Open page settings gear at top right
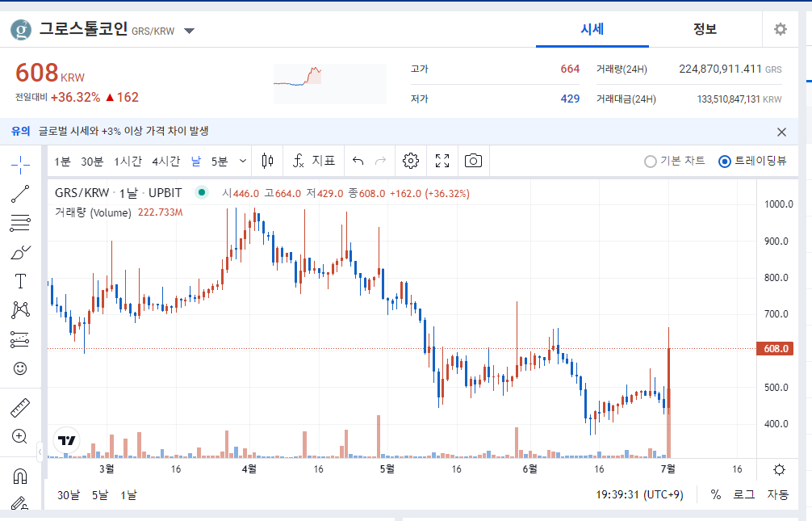Image resolution: width=812 pixels, height=521 pixels. 781,29
